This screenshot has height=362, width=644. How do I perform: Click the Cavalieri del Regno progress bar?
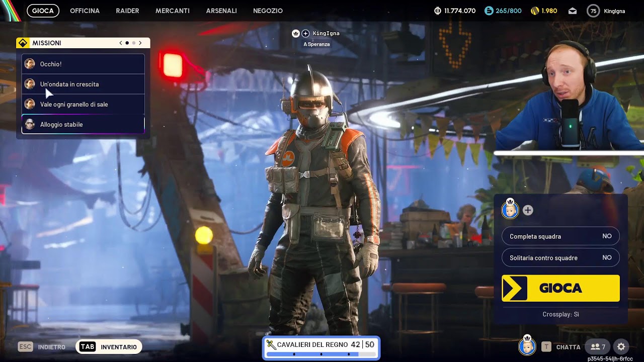[321, 354]
